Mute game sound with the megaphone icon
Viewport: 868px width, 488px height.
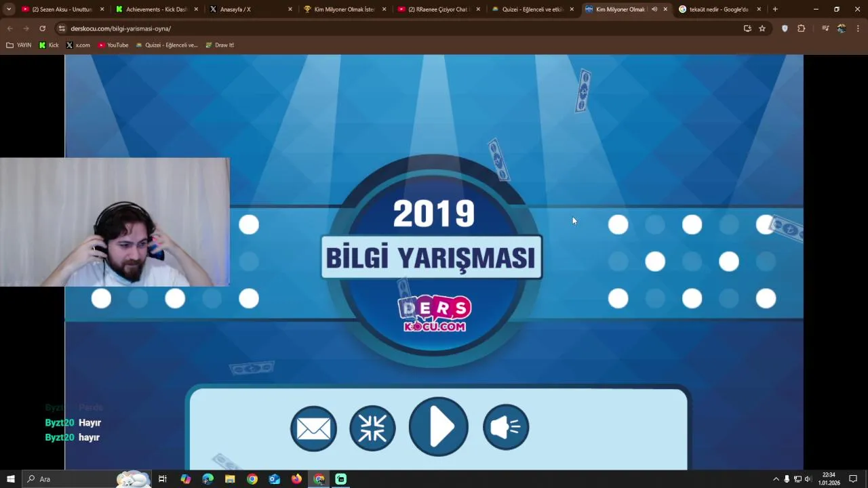coord(506,427)
